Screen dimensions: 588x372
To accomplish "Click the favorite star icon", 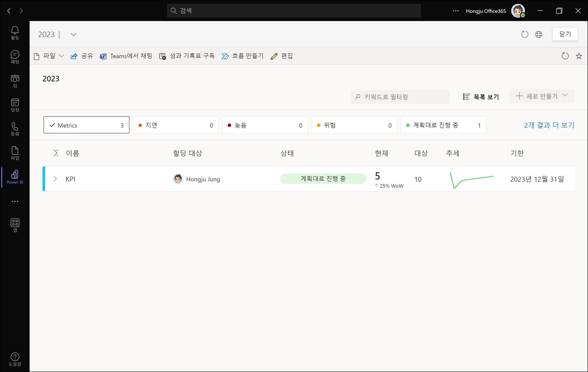I will pyautogui.click(x=579, y=56).
